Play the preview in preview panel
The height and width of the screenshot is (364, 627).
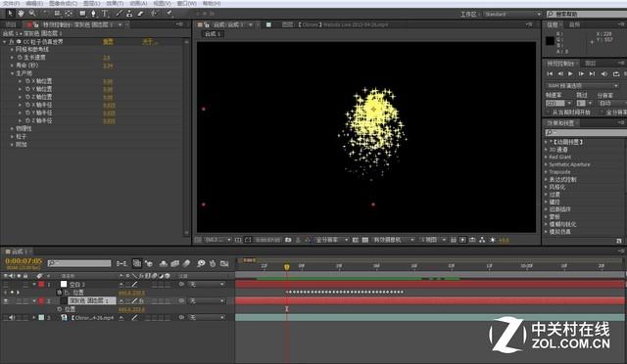click(570, 74)
